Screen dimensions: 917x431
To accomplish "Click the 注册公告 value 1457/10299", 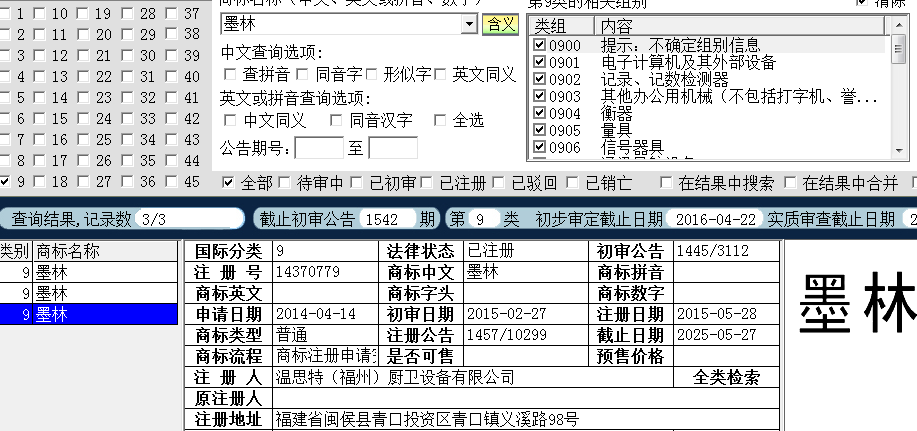I will pyautogui.click(x=506, y=335).
